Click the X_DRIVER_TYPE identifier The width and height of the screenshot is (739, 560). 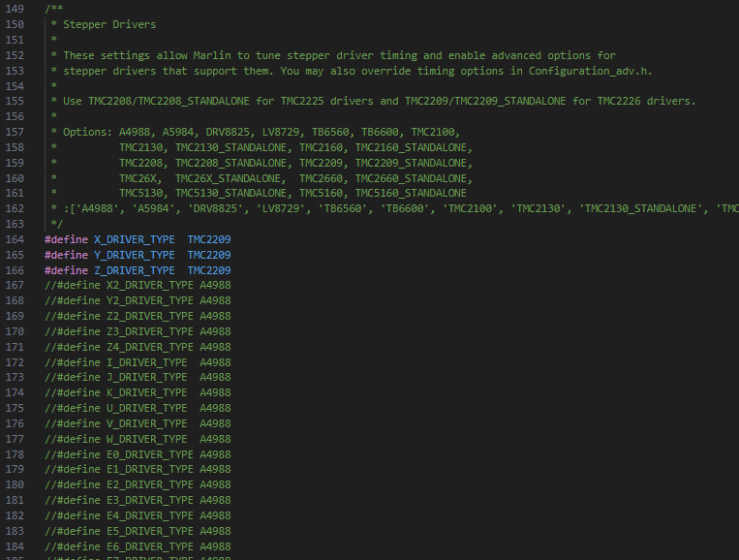click(x=135, y=238)
